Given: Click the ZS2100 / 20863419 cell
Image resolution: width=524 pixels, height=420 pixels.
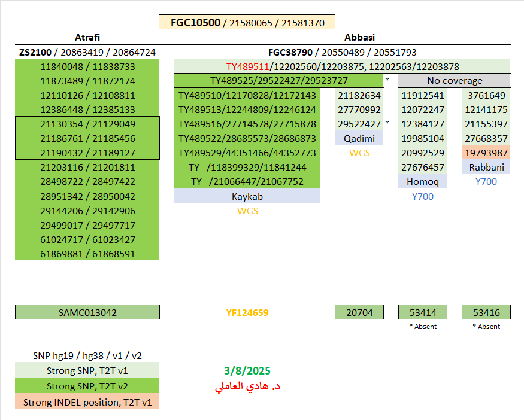Looking at the screenshot, I should pos(87,52).
